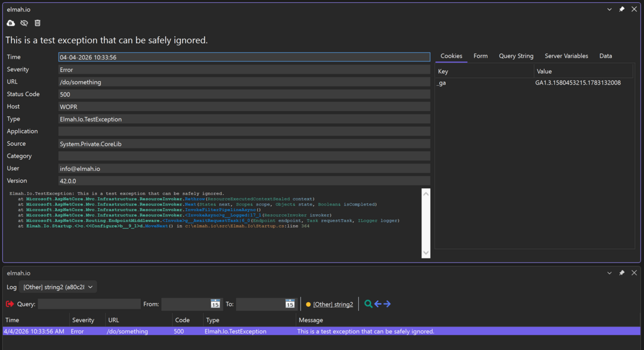Focus the Query input field
Screen dimensions: 644x350
[x=89, y=304]
